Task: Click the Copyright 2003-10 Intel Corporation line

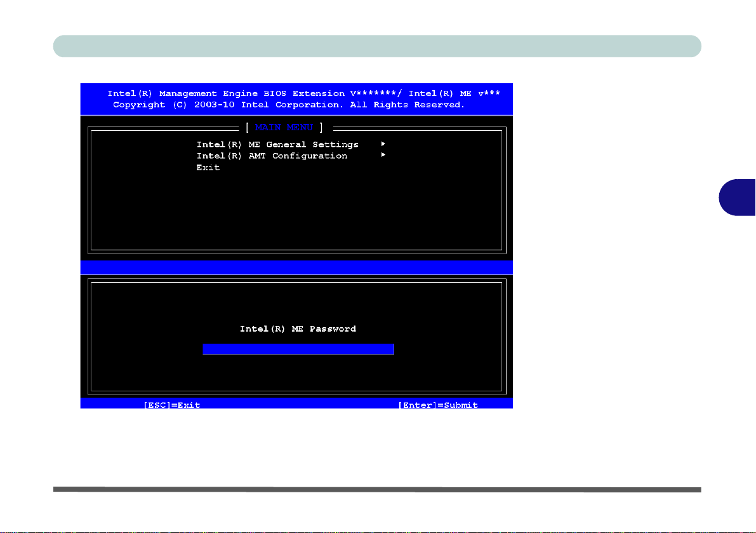Action: tap(289, 105)
